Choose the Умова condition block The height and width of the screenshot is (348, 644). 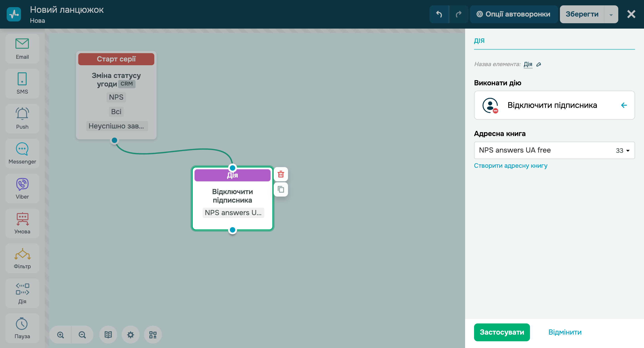22,223
